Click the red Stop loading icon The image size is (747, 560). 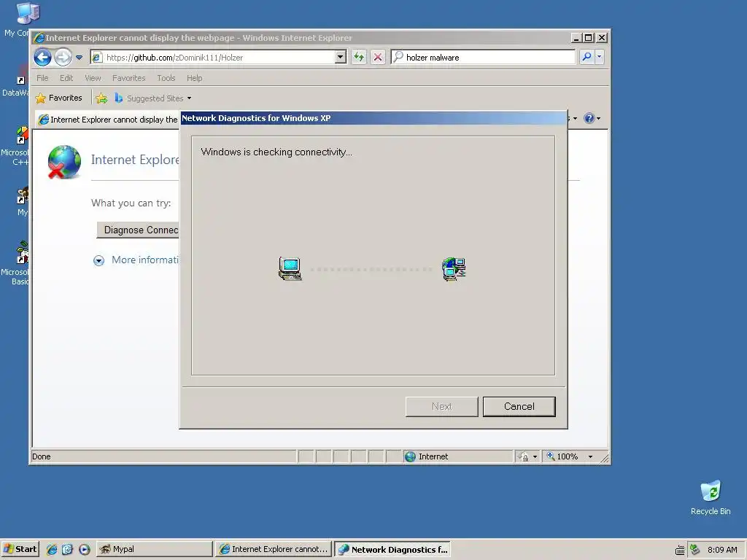(378, 57)
